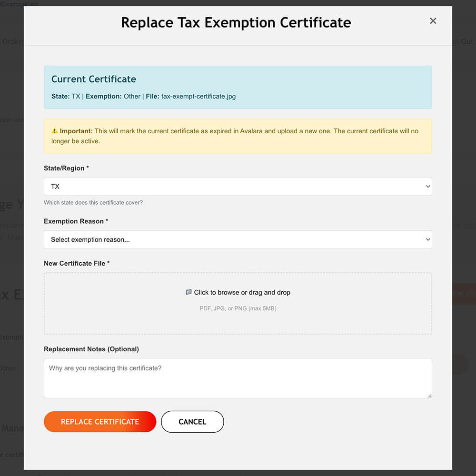476x476 pixels.
Task: Click the Current Certificate summary panel
Action: [x=238, y=87]
